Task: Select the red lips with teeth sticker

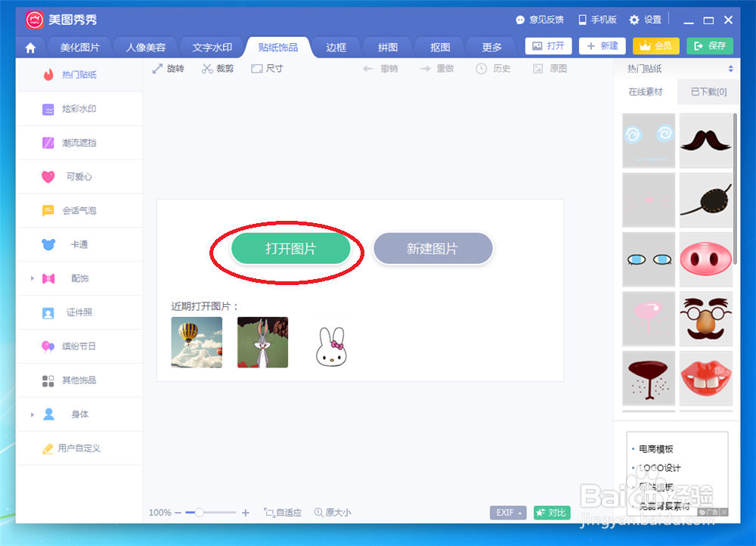Action: click(x=706, y=378)
